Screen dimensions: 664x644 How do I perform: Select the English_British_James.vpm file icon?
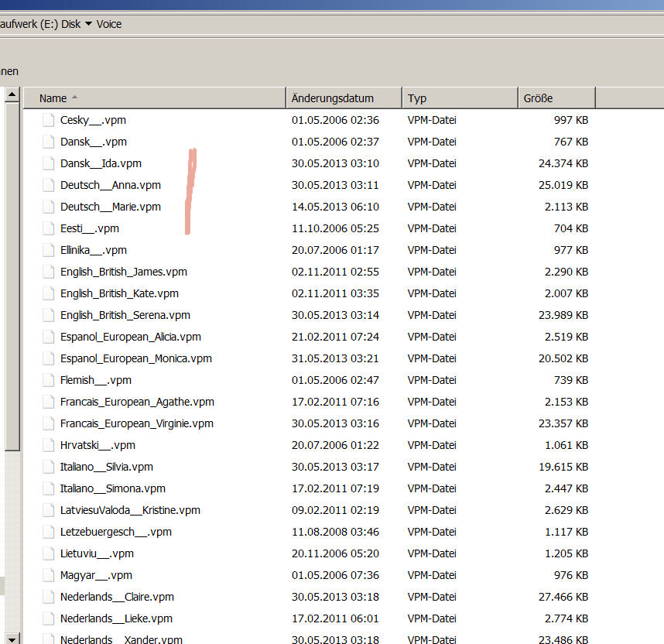[x=50, y=272]
